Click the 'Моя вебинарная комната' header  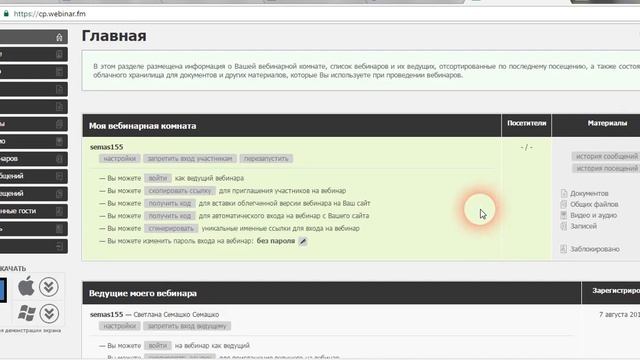point(142,126)
